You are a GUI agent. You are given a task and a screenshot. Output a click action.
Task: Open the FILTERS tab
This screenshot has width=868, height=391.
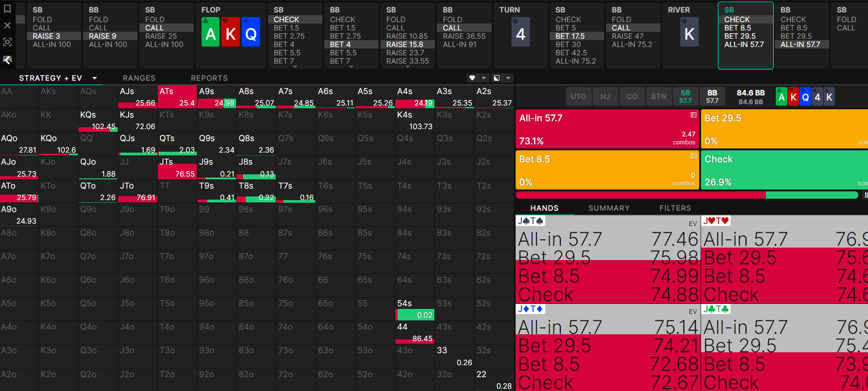point(675,208)
